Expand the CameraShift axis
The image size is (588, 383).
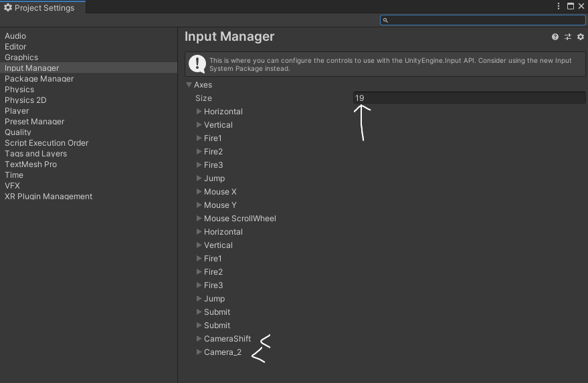(x=199, y=339)
